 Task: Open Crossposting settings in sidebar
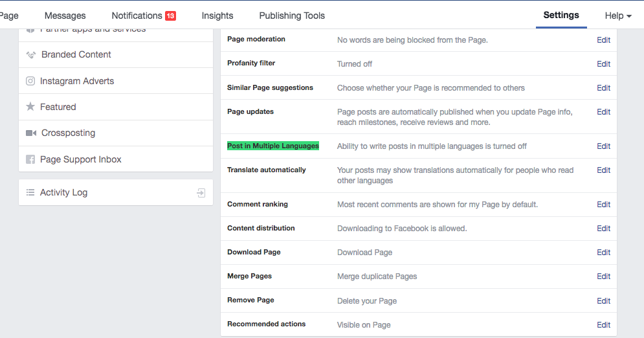pos(116,133)
